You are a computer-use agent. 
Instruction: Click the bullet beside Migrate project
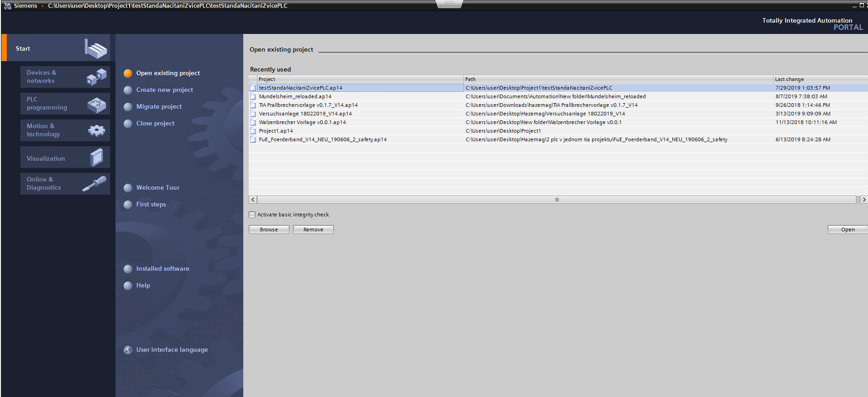(128, 107)
